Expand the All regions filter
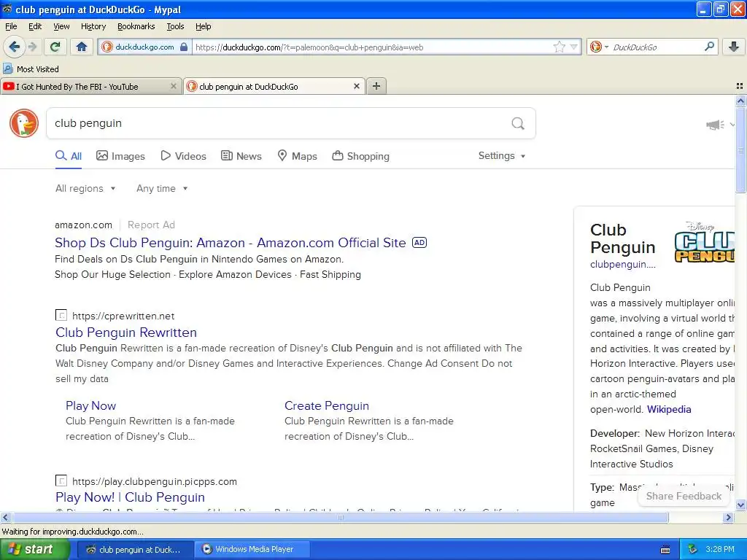Image resolution: width=747 pixels, height=560 pixels. (85, 189)
